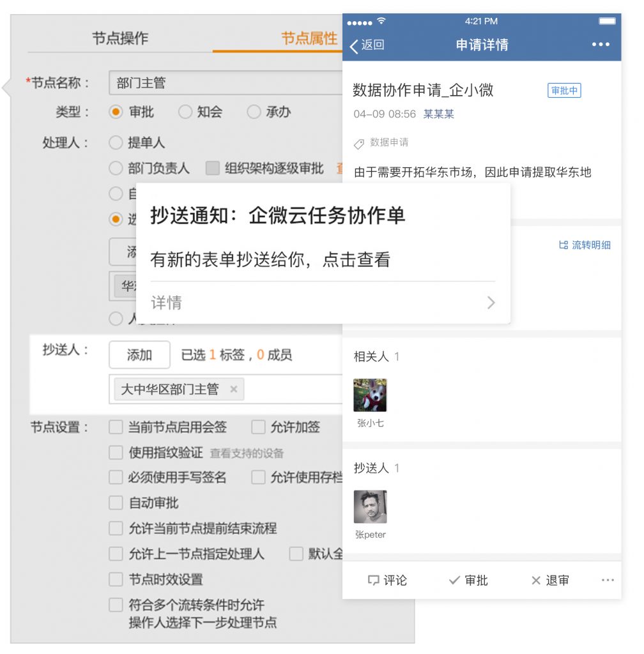Open the 查看支持的设备 link
The image size is (644, 654).
247,453
